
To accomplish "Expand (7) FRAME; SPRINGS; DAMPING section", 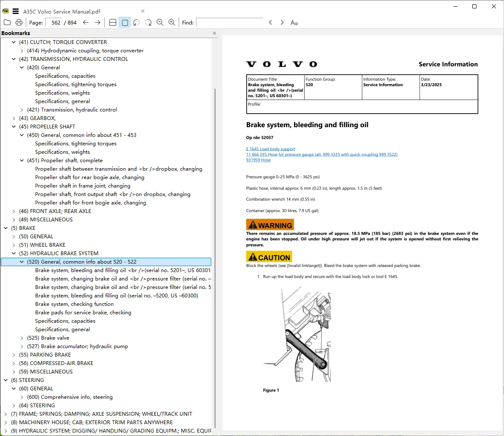I will [x=6, y=414].
